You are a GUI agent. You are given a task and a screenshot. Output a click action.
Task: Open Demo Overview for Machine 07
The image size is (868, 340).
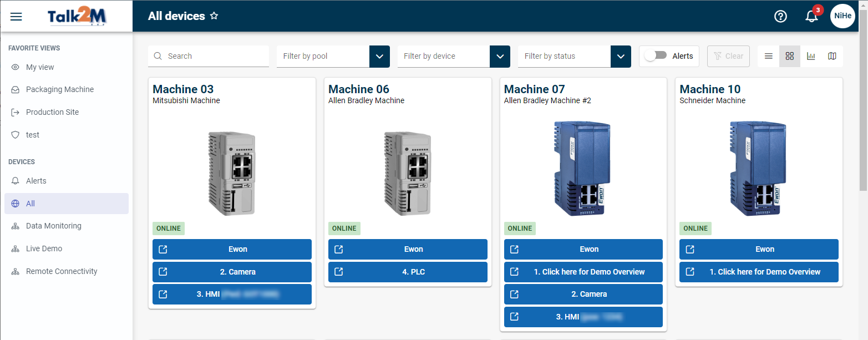(583, 272)
